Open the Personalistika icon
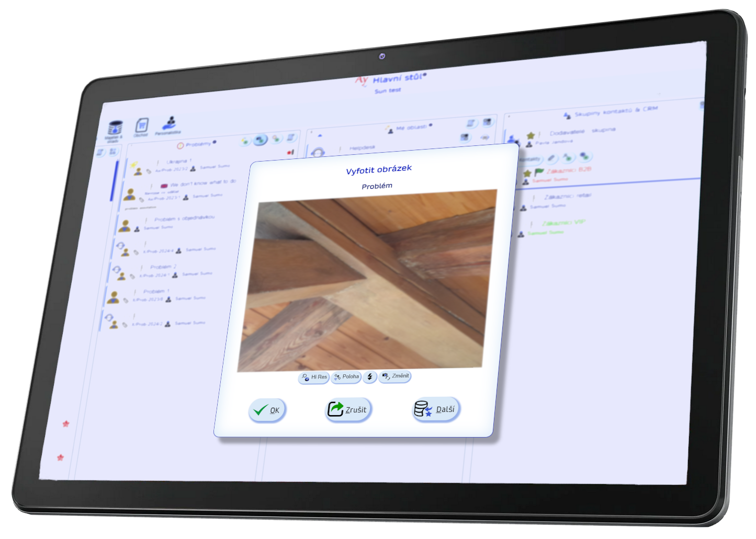756x539 pixels. coord(168,125)
